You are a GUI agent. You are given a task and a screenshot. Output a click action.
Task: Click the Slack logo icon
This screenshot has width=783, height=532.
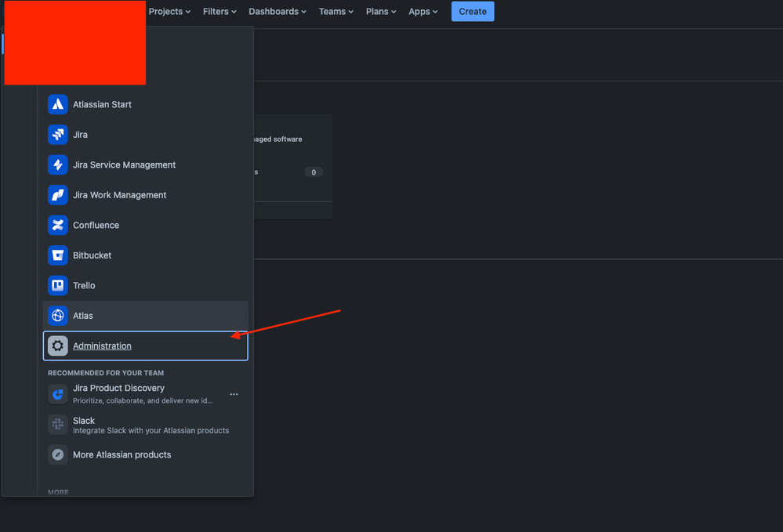click(x=58, y=425)
